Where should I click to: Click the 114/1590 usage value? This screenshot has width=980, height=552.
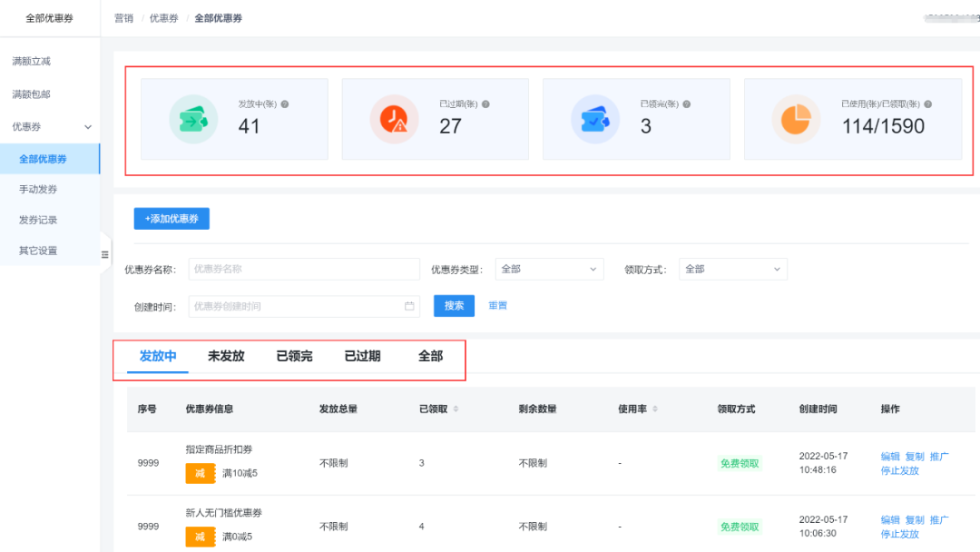[x=883, y=126]
